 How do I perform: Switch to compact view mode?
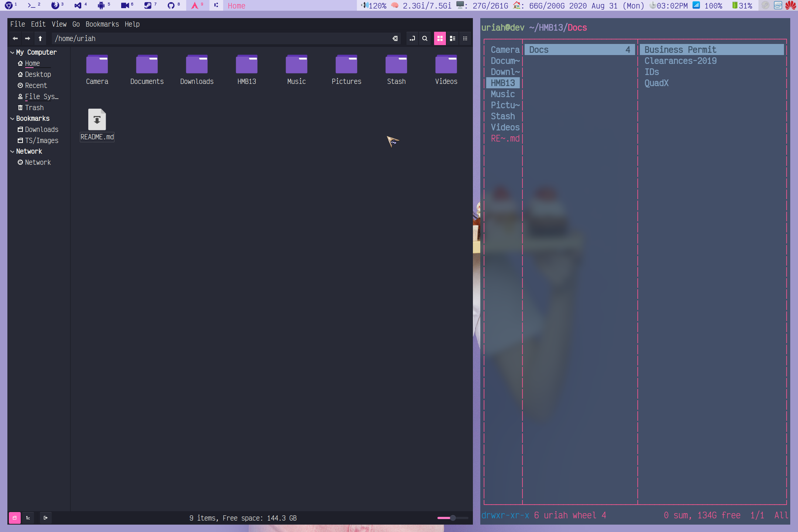[465, 38]
